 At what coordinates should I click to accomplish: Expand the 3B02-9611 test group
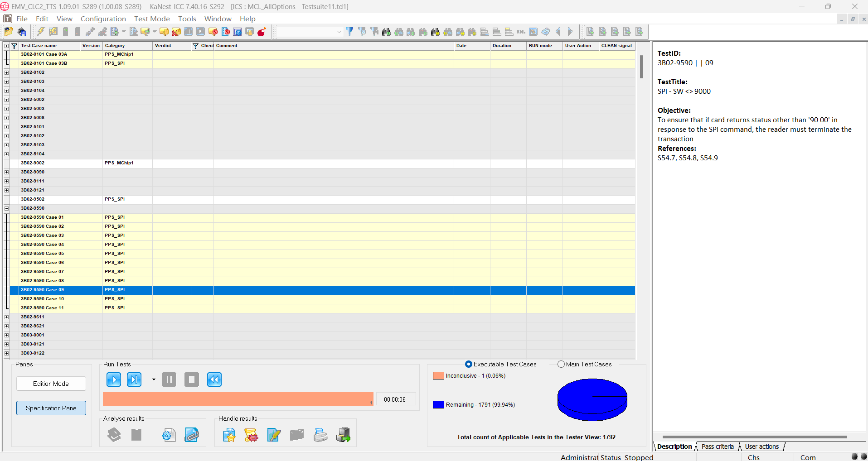coord(6,317)
